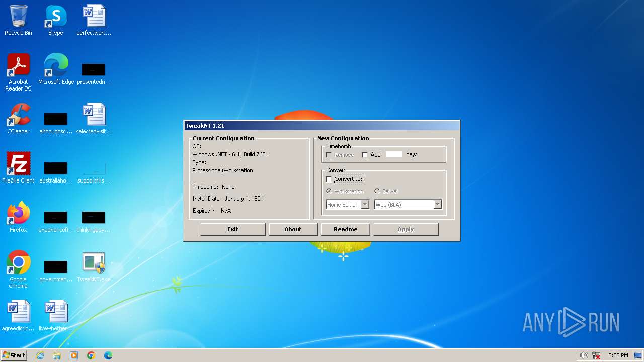Click the Timebomb: None text
Image resolution: width=644 pixels, height=362 pixels.
click(x=213, y=187)
